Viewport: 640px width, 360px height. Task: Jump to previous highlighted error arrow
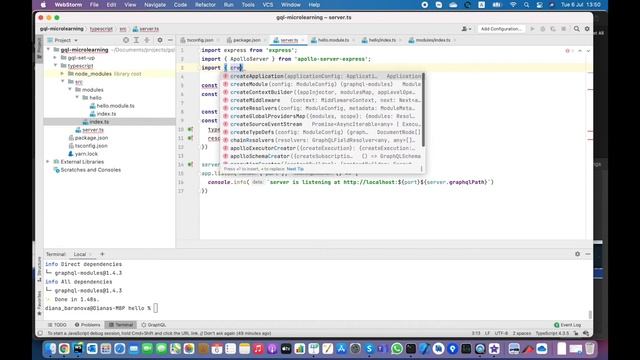580,51
